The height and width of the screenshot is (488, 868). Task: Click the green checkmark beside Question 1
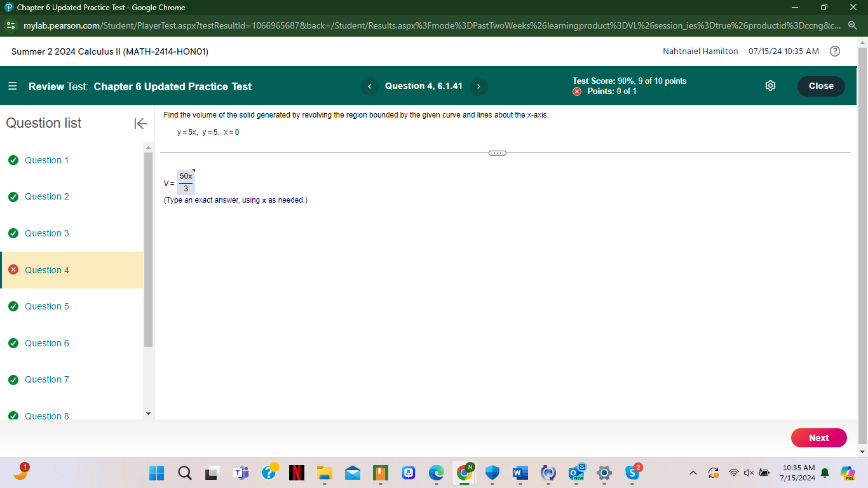pos(13,160)
